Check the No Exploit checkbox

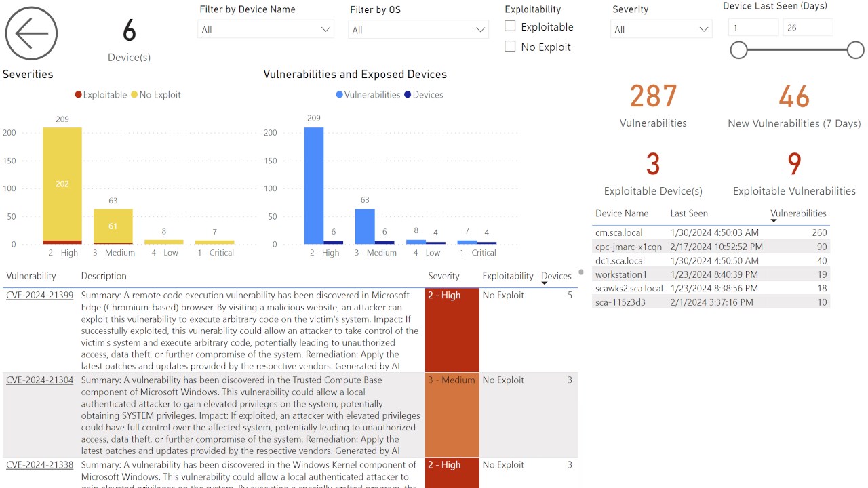point(510,47)
